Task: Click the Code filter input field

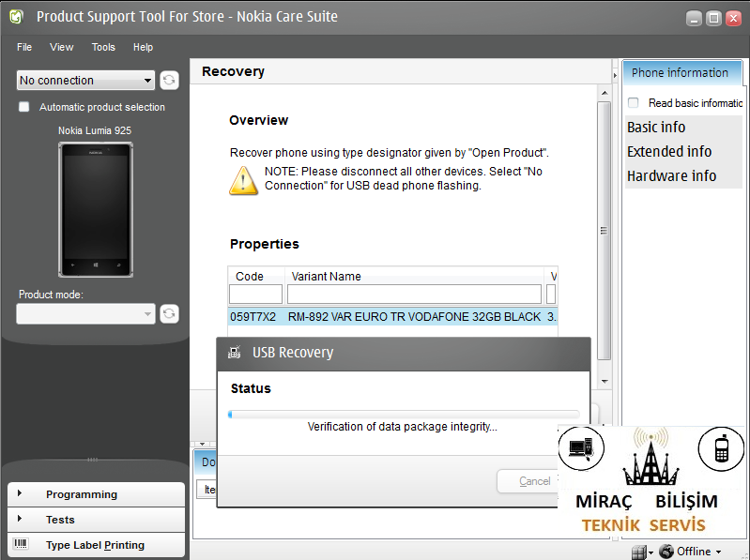Action: pyautogui.click(x=255, y=295)
